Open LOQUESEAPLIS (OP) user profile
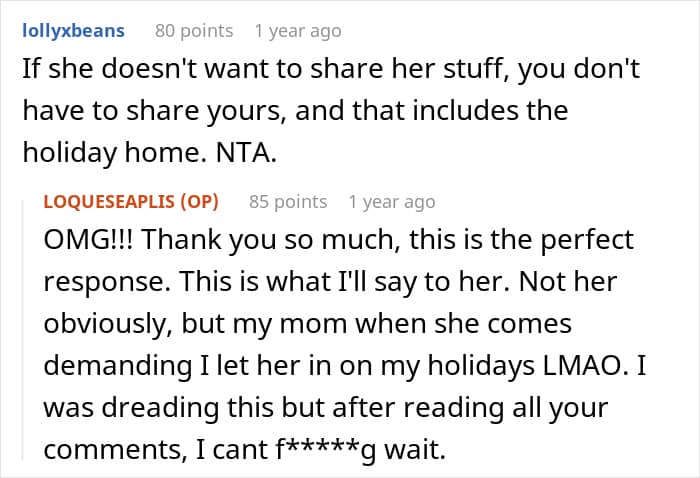The width and height of the screenshot is (700, 478). (131, 202)
